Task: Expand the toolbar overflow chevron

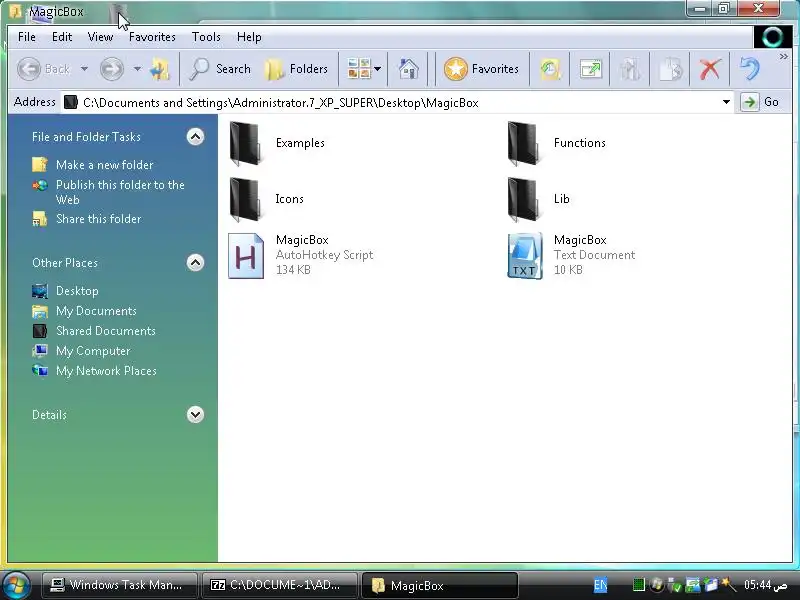Action: pos(784,57)
